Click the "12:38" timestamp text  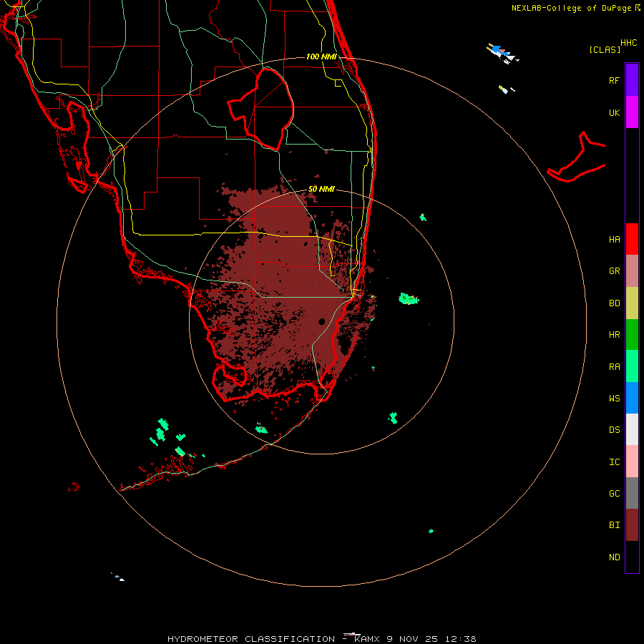[x=462, y=639]
